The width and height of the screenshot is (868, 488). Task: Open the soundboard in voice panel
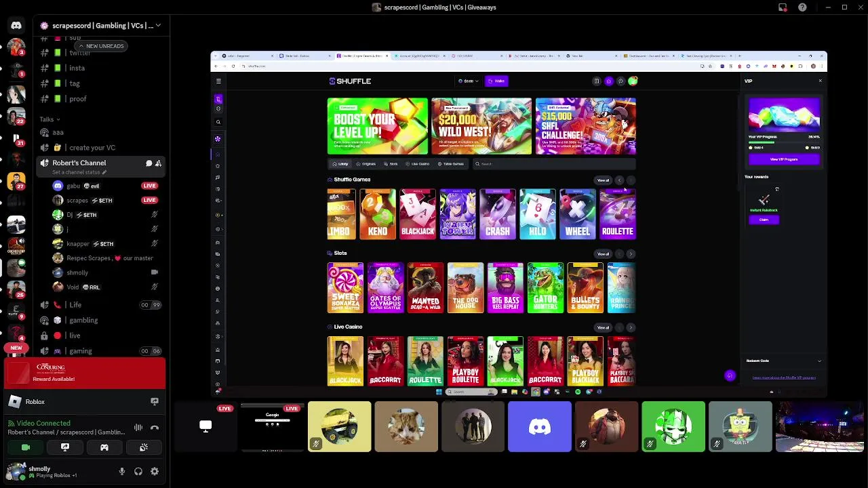[144, 447]
